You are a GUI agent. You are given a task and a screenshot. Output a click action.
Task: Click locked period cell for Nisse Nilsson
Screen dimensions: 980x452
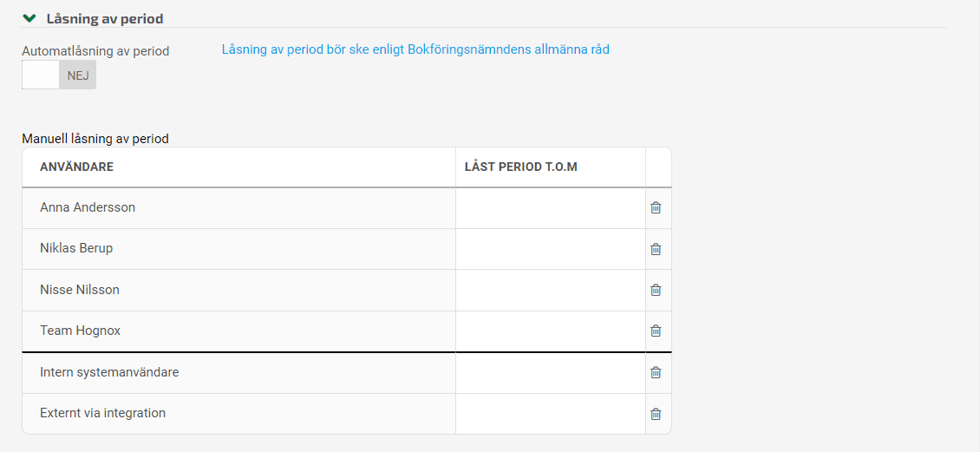pos(551,291)
